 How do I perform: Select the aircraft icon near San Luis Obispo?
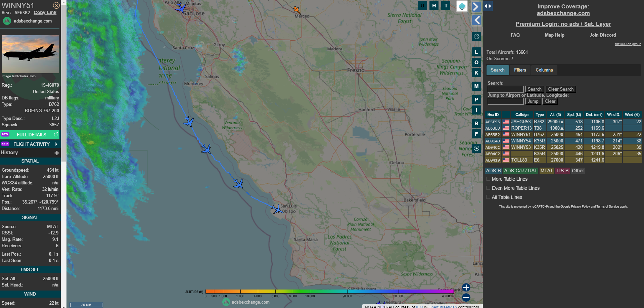(x=277, y=209)
